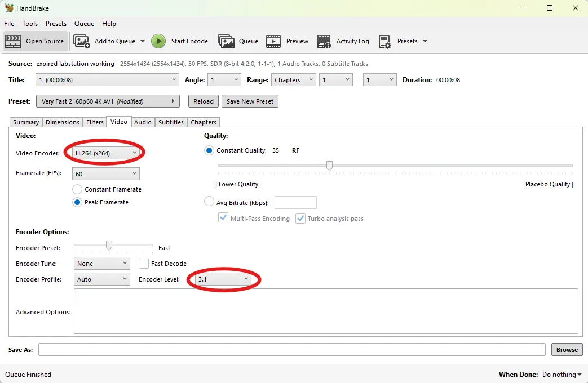Click the Presets document-gear icon
The height and width of the screenshot is (383, 588).
point(384,41)
